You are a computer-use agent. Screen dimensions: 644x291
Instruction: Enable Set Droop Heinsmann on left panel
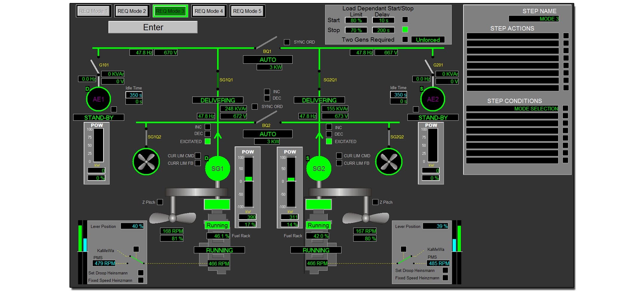(x=141, y=273)
